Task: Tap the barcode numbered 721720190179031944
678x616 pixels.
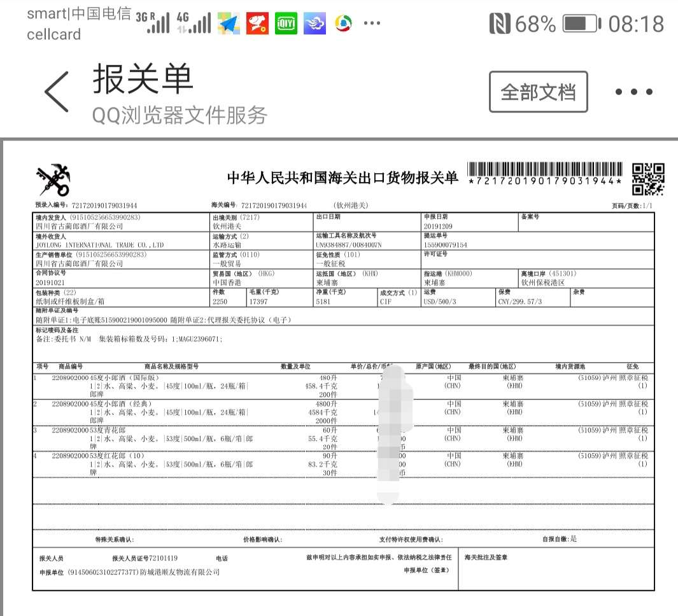Action: [x=545, y=173]
